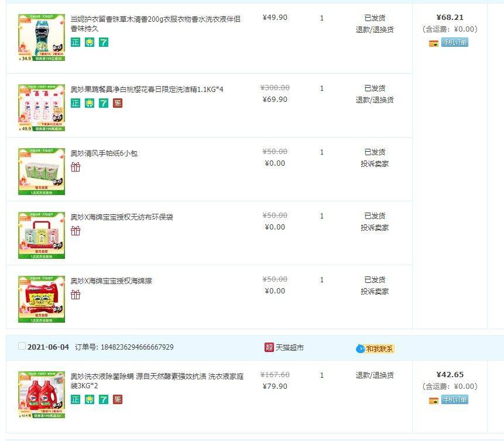Click 手帕纸 tissue pack thumbnail
The image size is (504, 441).
click(42, 172)
